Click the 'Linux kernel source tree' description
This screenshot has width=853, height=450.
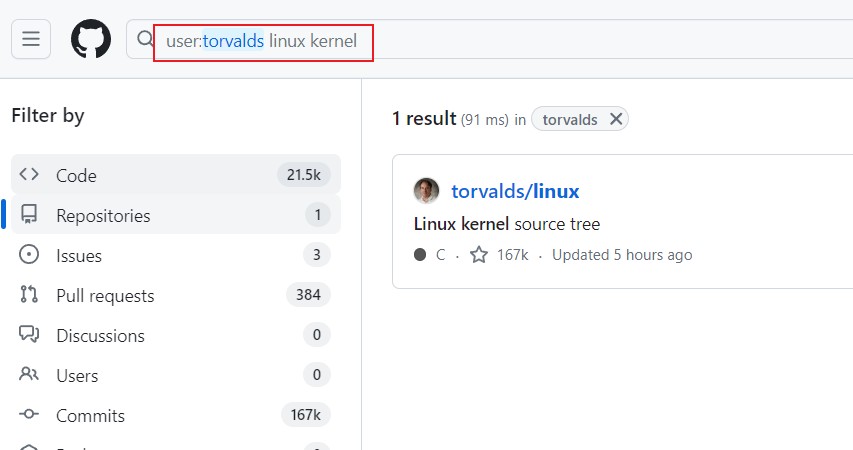506,224
